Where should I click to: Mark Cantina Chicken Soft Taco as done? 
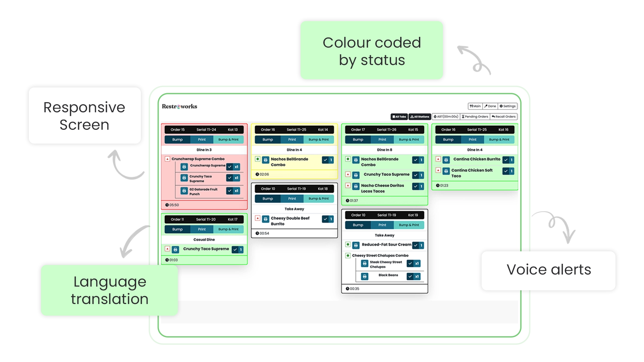506,171
